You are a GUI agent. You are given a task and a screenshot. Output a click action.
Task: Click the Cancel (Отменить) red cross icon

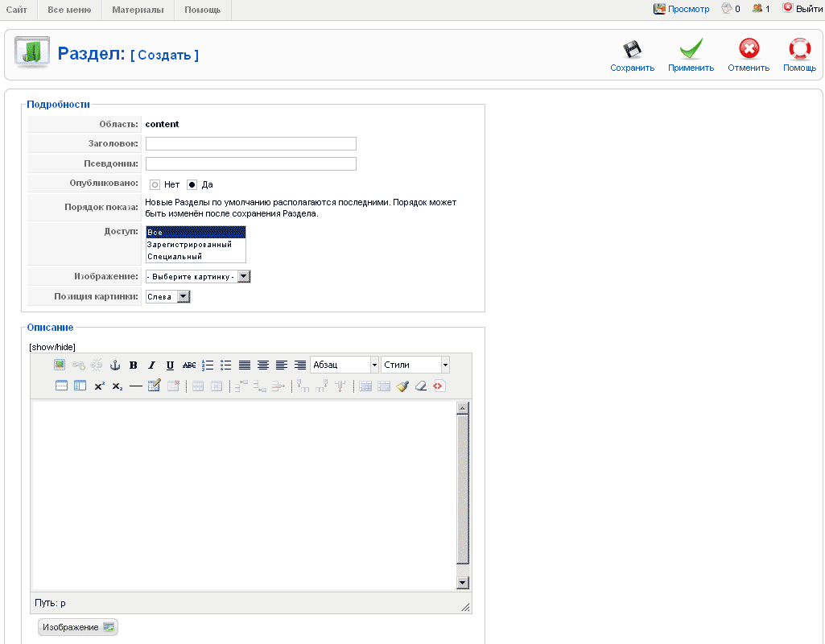point(749,50)
